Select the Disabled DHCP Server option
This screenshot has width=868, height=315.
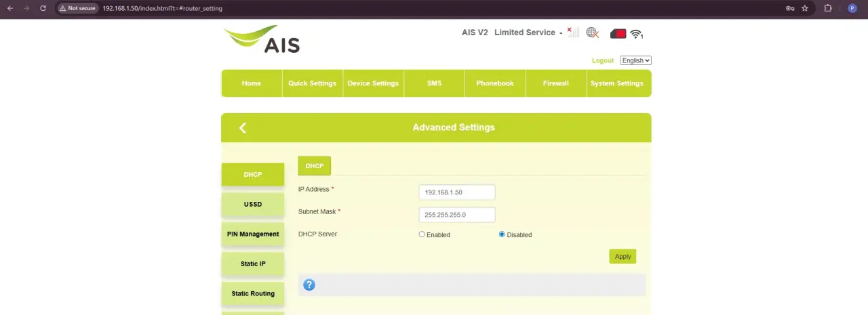pos(502,234)
